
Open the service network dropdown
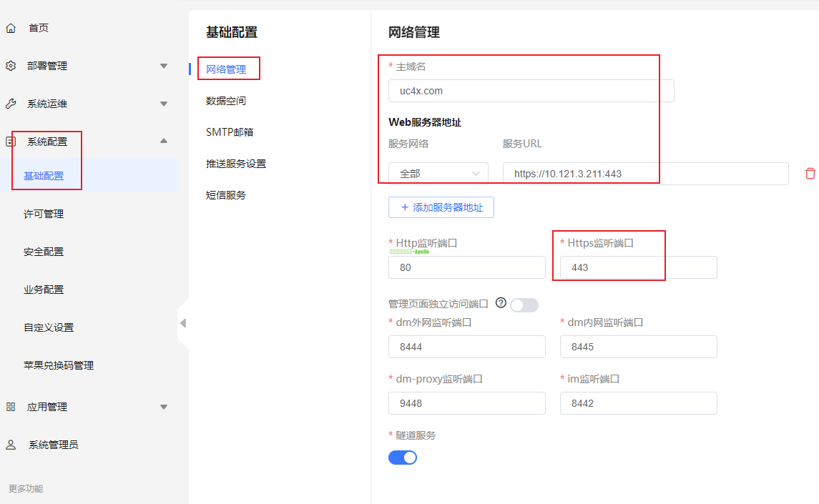(438, 174)
